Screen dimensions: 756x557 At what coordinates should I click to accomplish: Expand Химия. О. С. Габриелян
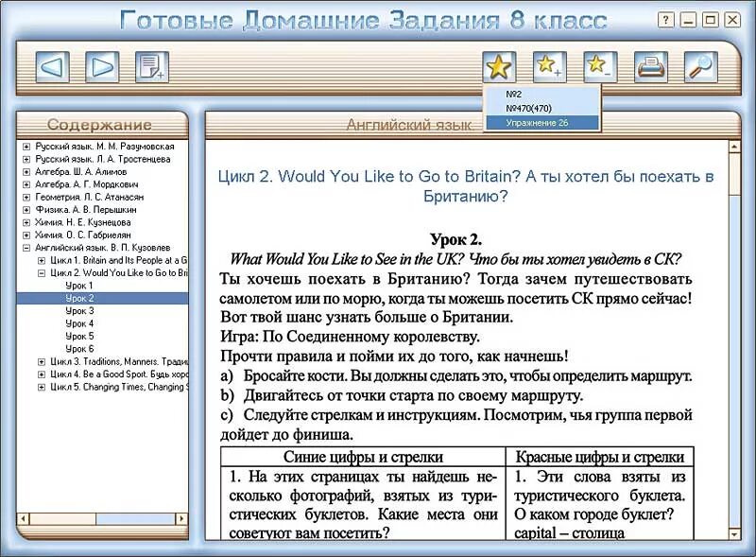tap(26, 235)
